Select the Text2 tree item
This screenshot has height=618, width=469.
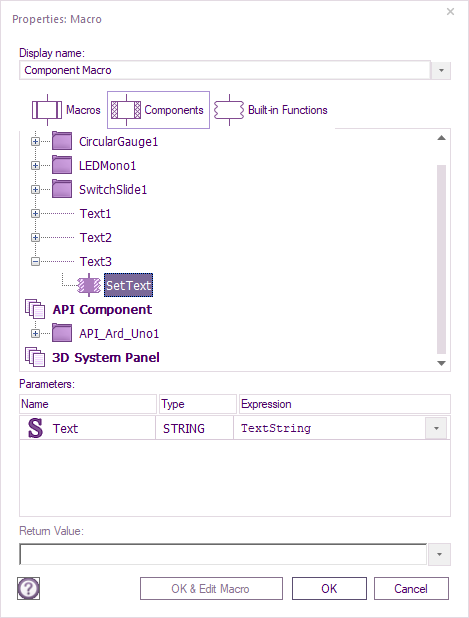click(x=96, y=238)
